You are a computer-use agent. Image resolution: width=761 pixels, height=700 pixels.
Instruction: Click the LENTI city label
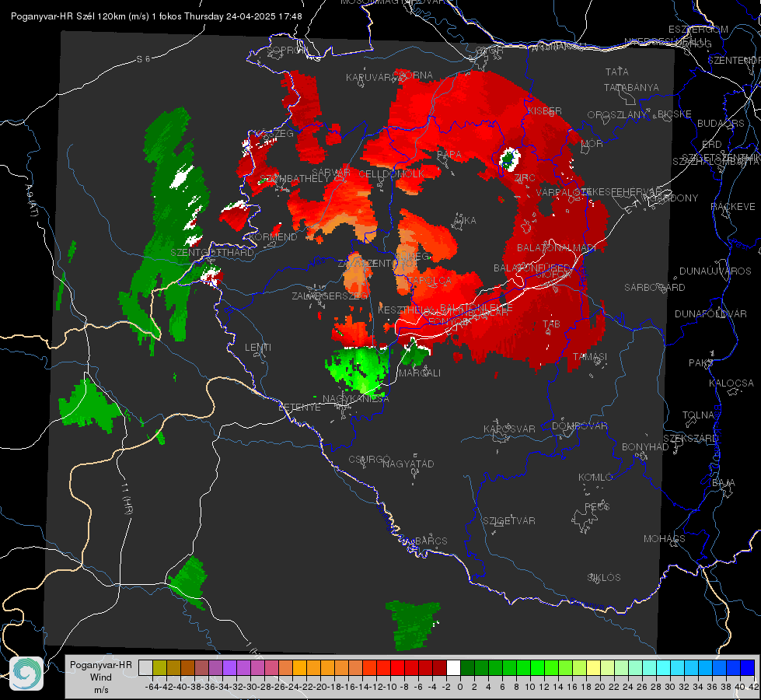click(258, 348)
